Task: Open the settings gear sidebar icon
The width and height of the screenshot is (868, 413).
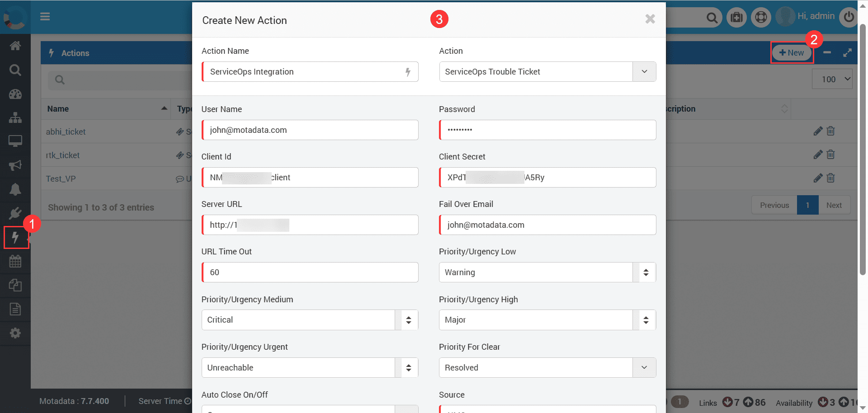Action: click(15, 333)
